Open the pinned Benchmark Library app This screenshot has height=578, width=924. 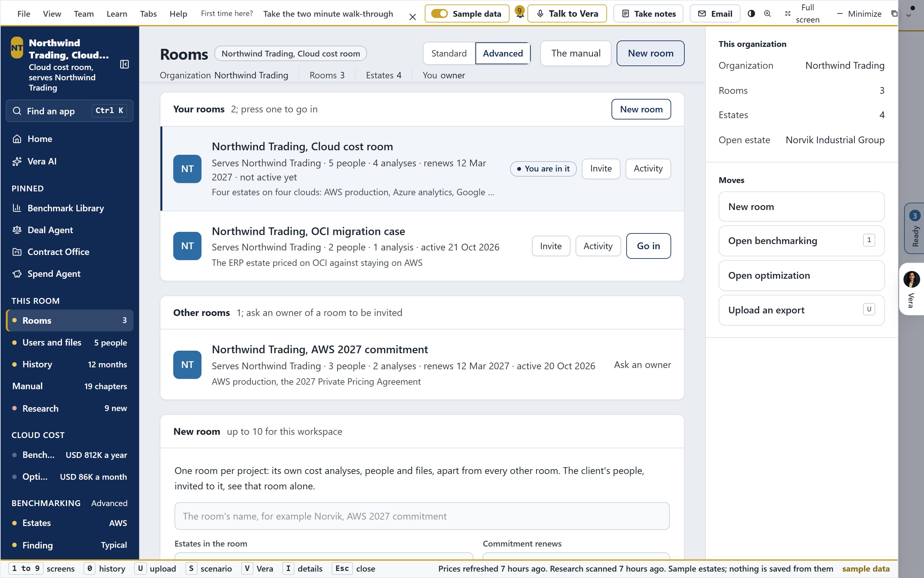point(70,208)
